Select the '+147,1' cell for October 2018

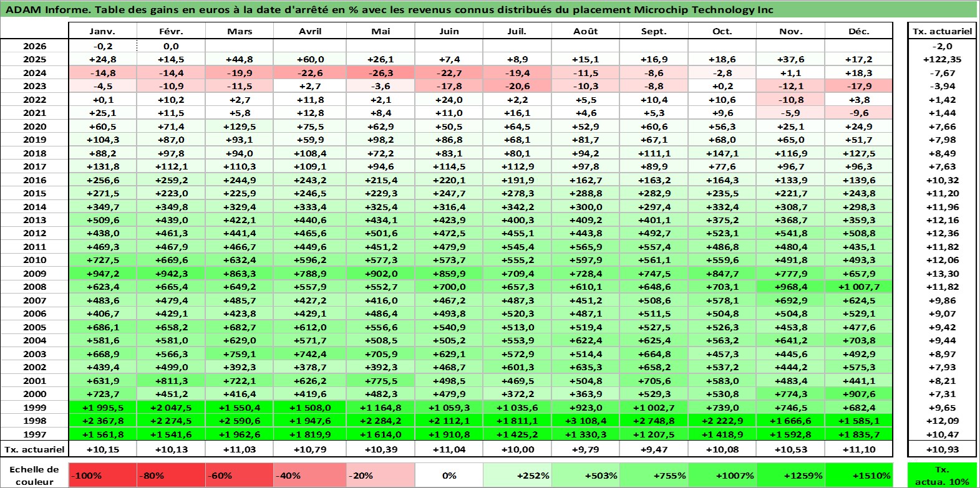722,153
